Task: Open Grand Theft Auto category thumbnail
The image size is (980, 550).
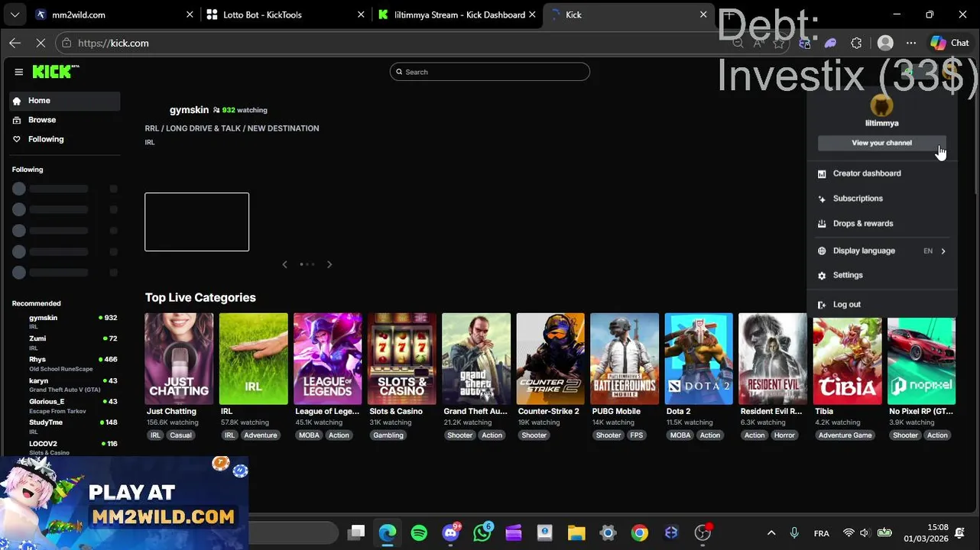Action: (x=475, y=358)
